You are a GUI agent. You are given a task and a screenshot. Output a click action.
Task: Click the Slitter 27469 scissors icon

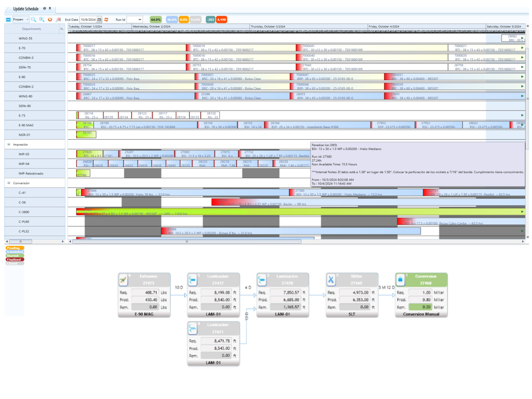pos(331,280)
